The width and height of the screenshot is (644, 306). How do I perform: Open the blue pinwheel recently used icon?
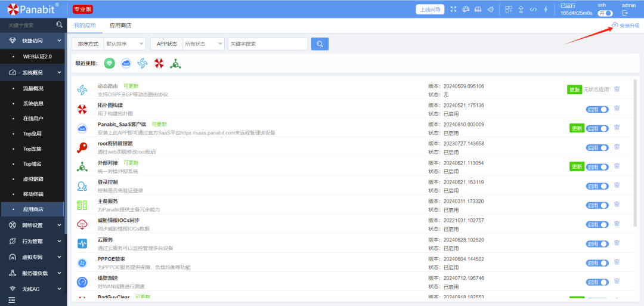click(x=142, y=63)
